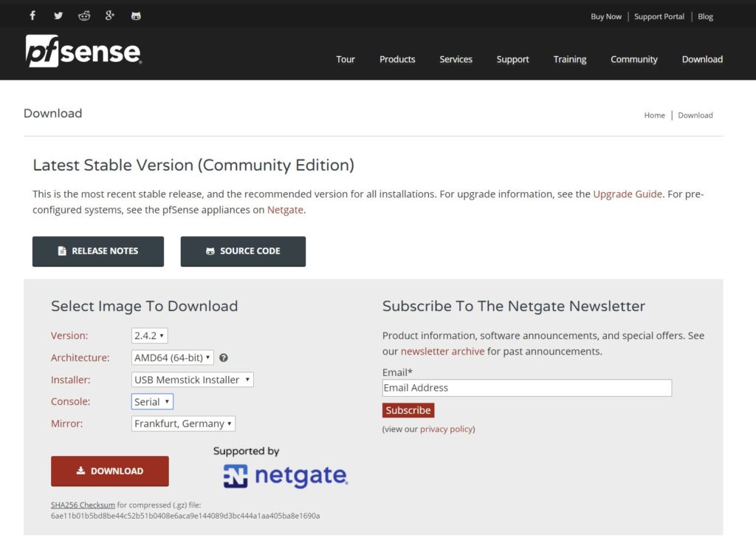Select the SHA256 checksum hash text

click(185, 516)
